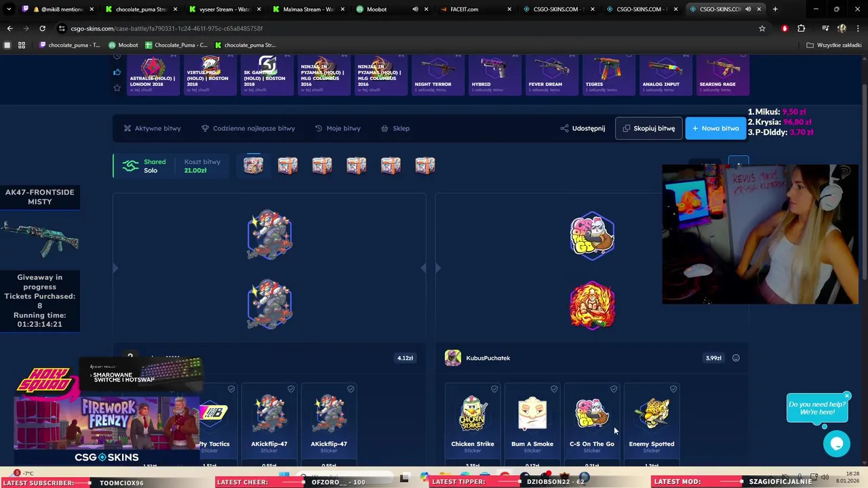Open the bookmarks apps grid icon
Image resolution: width=868 pixels, height=488 pixels.
[22, 45]
